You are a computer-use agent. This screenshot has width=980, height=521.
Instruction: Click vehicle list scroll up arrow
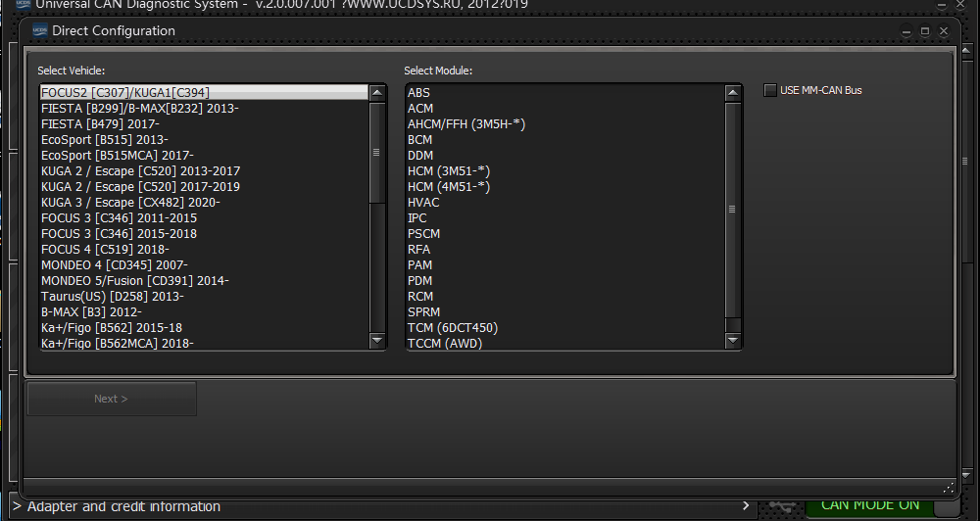[377, 93]
